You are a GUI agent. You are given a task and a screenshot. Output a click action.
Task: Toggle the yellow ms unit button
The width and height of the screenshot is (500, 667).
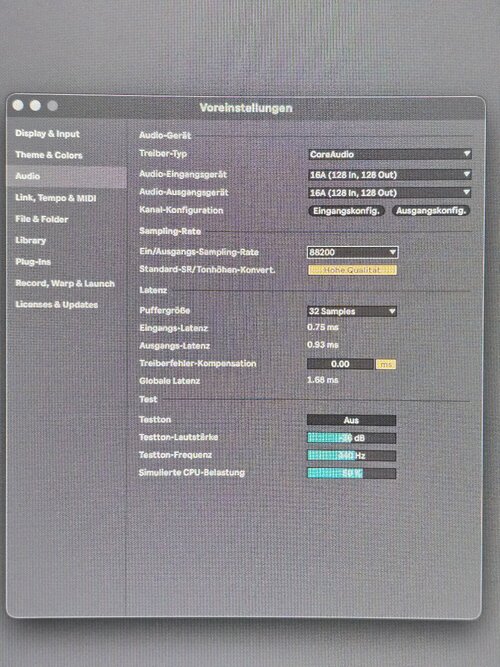click(386, 364)
